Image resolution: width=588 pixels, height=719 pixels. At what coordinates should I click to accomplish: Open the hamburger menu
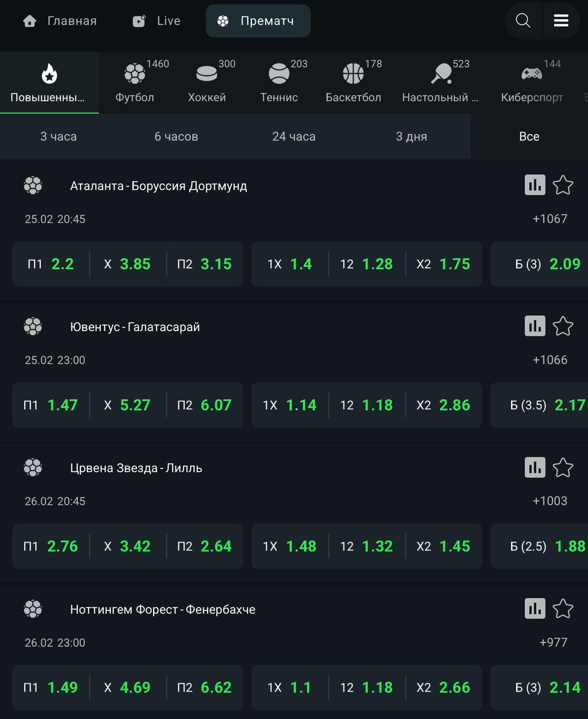click(x=561, y=21)
